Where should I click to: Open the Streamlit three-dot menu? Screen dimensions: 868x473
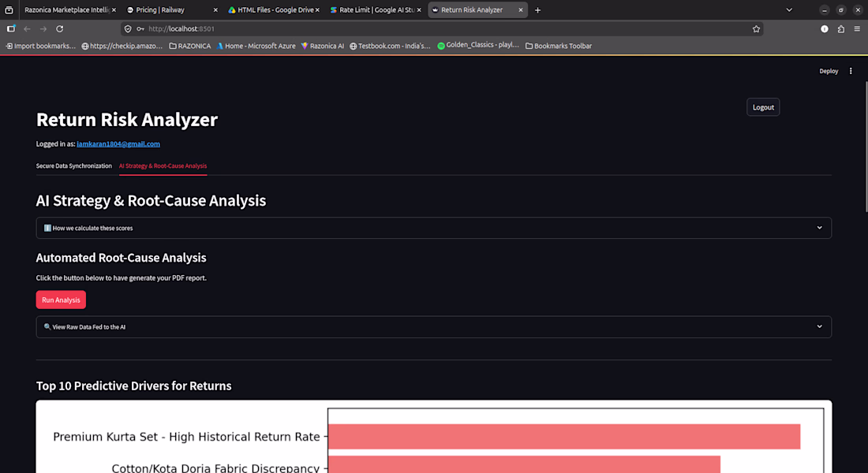pyautogui.click(x=851, y=71)
